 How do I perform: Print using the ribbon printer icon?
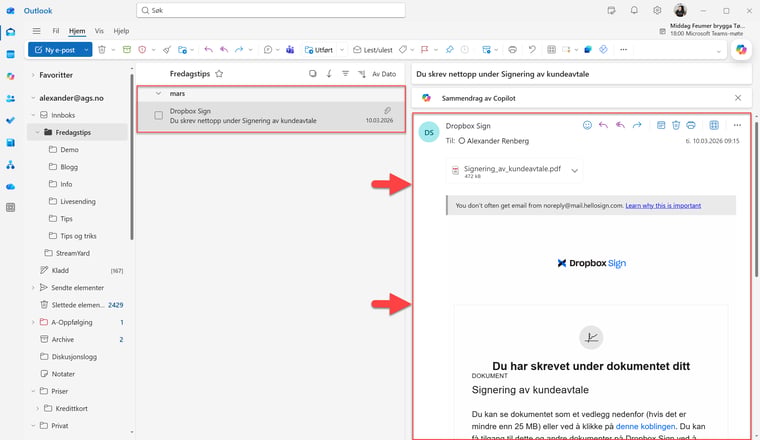coord(512,49)
